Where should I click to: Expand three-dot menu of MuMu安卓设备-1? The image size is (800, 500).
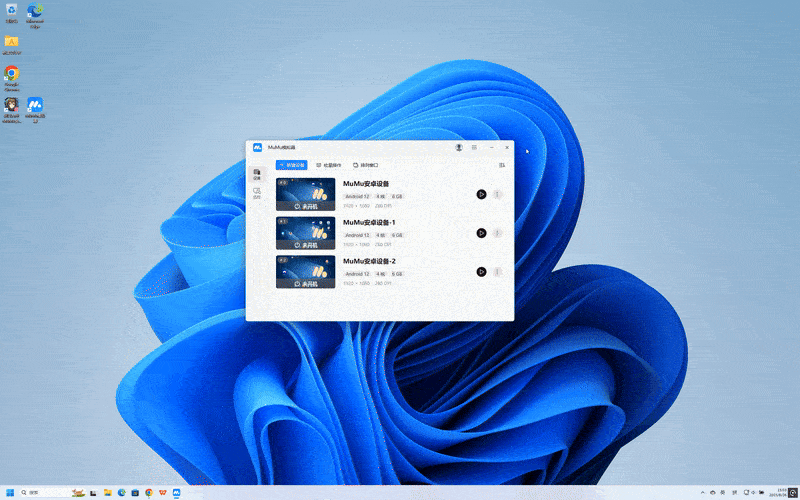click(x=497, y=233)
